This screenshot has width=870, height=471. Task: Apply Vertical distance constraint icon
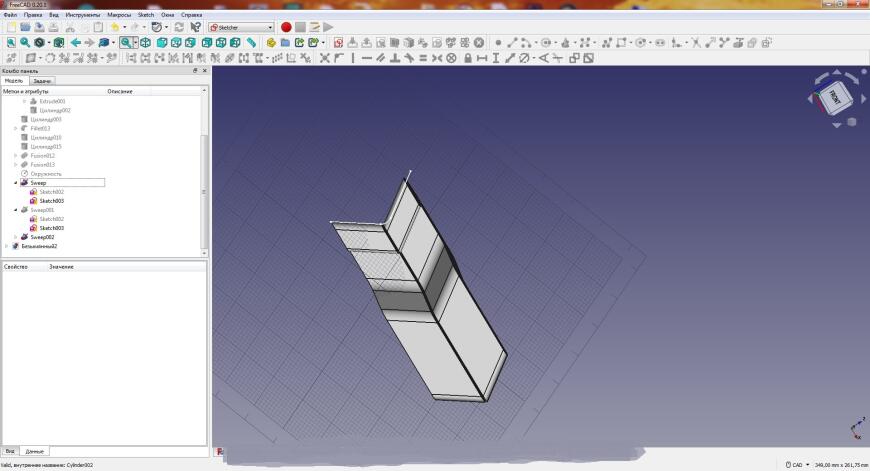coord(495,58)
